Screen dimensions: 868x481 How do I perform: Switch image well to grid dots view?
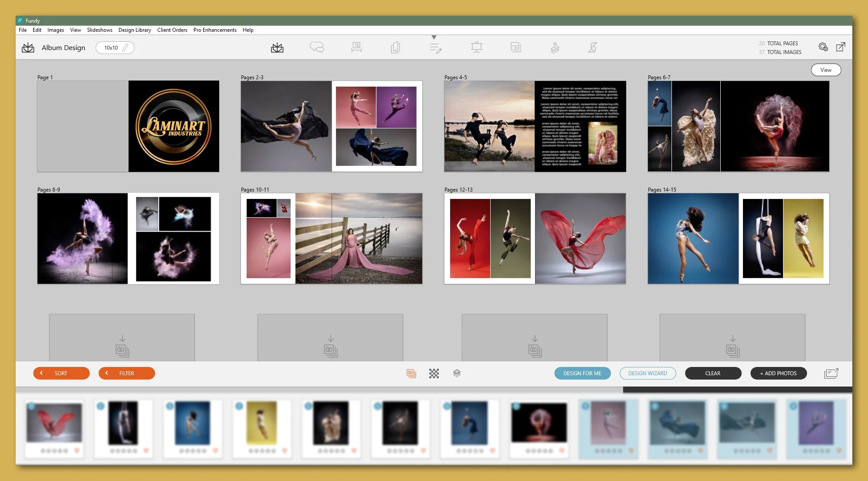(434, 373)
